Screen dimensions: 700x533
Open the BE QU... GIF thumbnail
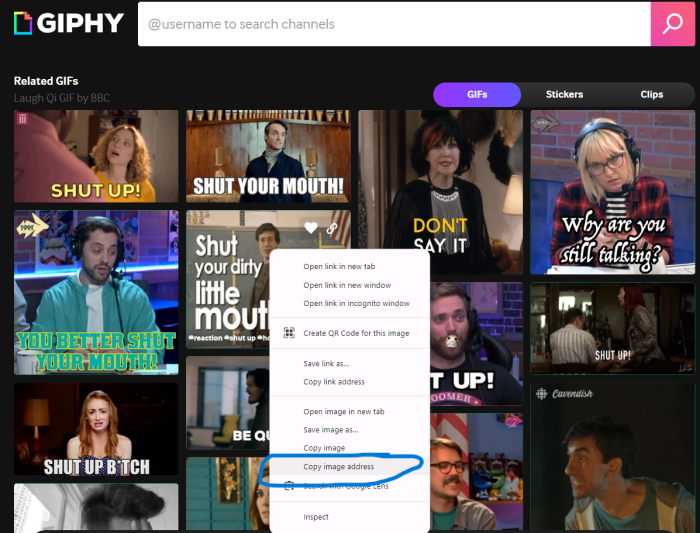[228, 403]
